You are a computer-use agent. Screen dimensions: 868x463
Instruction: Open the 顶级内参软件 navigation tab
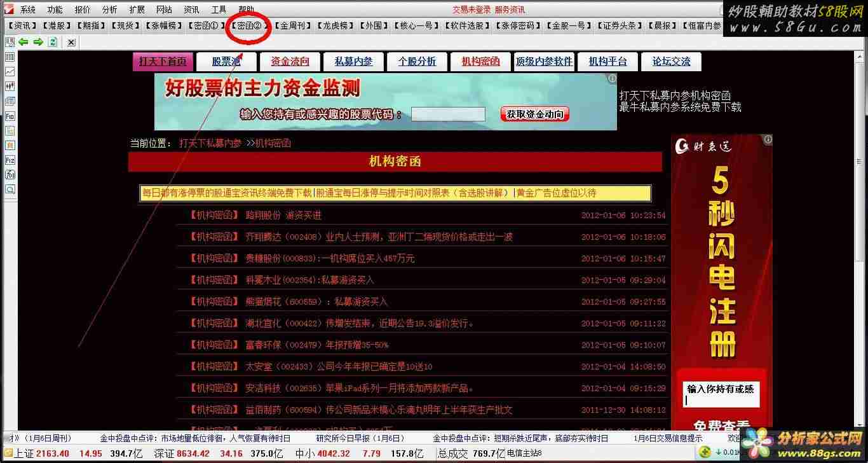(x=545, y=62)
